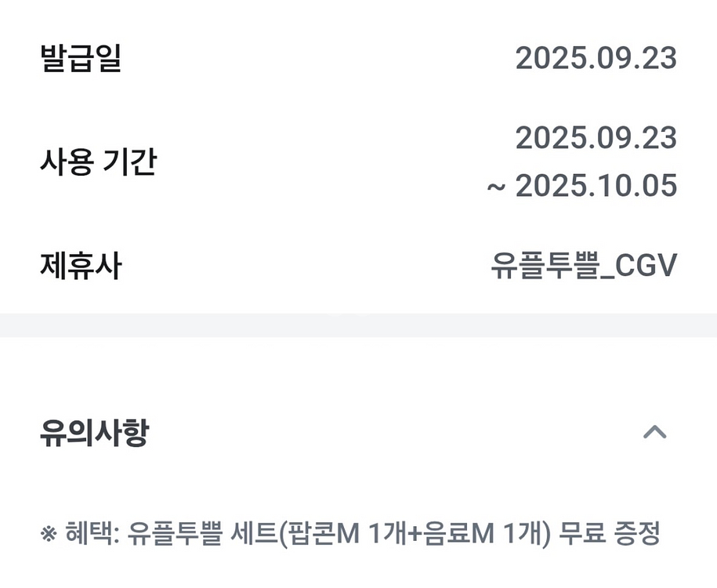Select the 사용 기간 start date 2025.09.23
This screenshot has width=717, height=588.
pos(596,138)
